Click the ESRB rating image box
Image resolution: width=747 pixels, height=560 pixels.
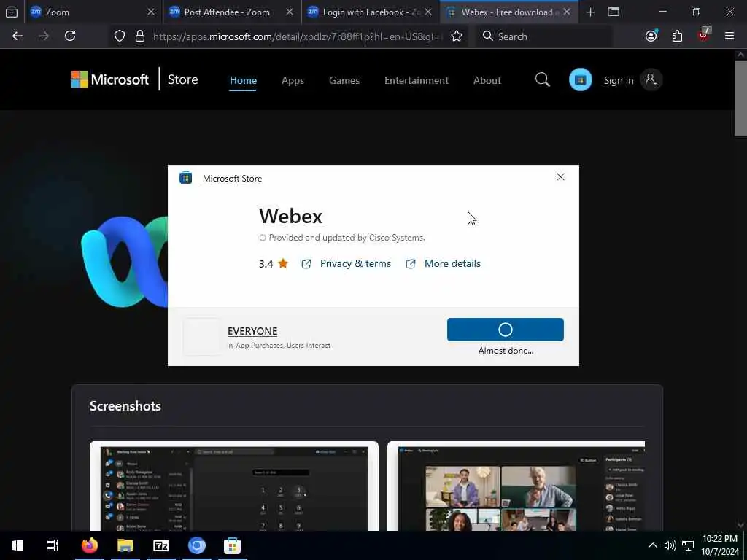[201, 337]
